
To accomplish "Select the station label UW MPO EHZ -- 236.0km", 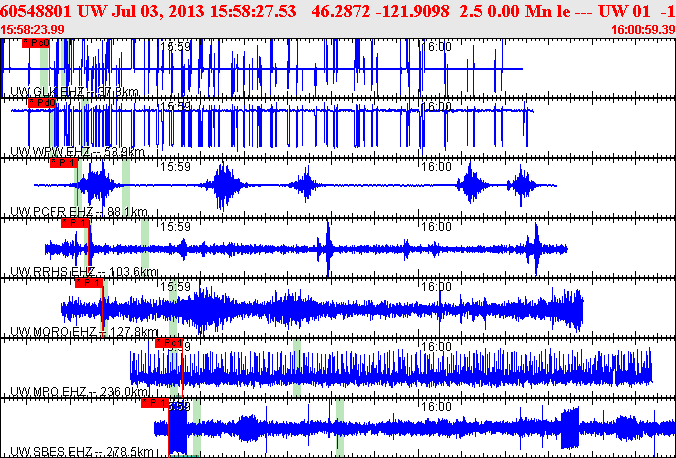I will coord(79,392).
